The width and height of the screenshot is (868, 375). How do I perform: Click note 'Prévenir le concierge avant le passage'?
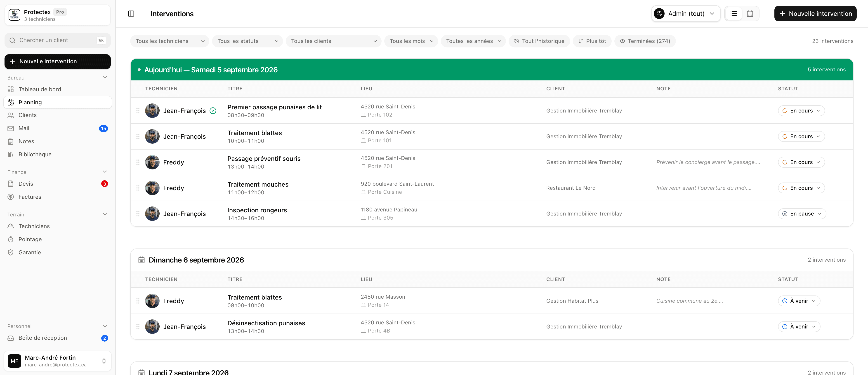pos(708,162)
